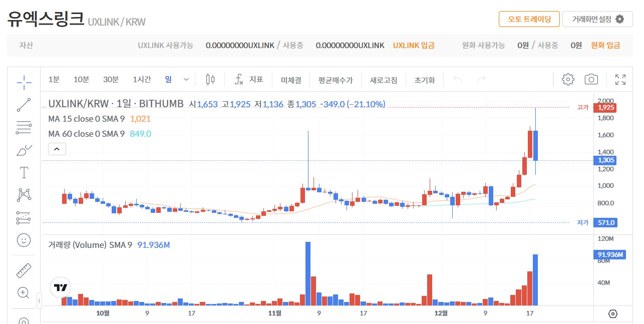Take a chart snapshot with camera icon
Screen dimensions: 644x324
pos(591,79)
